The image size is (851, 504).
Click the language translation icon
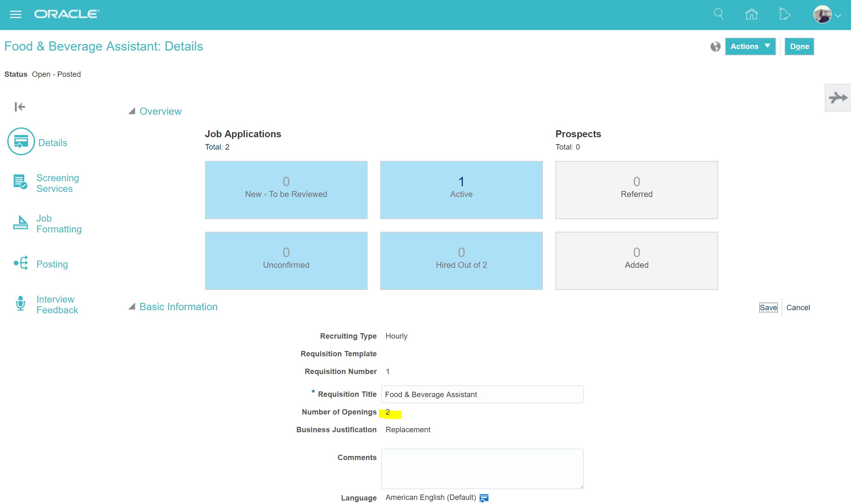click(484, 498)
